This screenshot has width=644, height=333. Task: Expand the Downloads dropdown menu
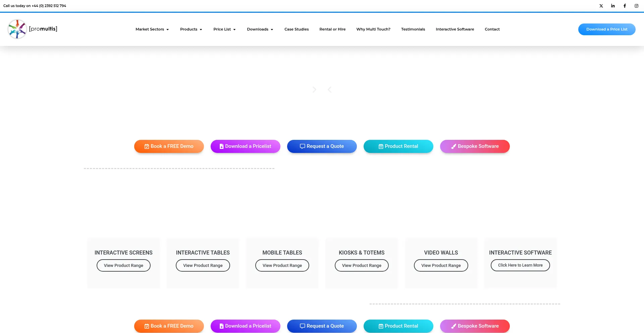(x=260, y=29)
